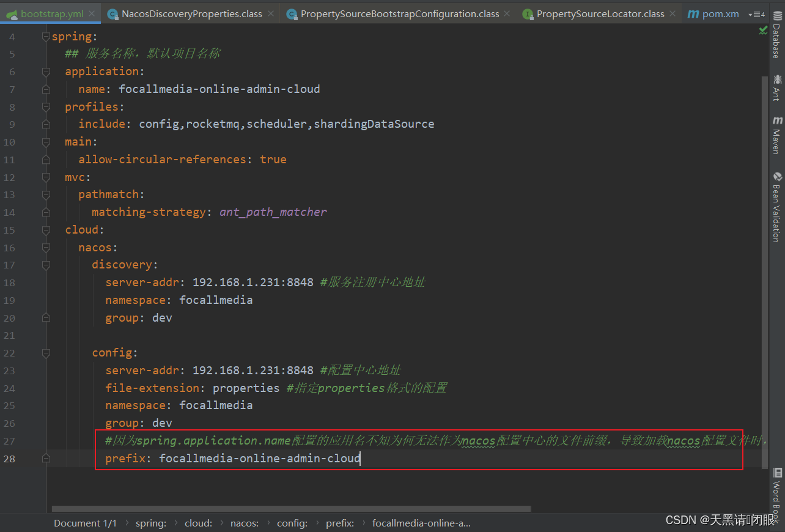Open the Bean Validation tool window

(x=776, y=207)
